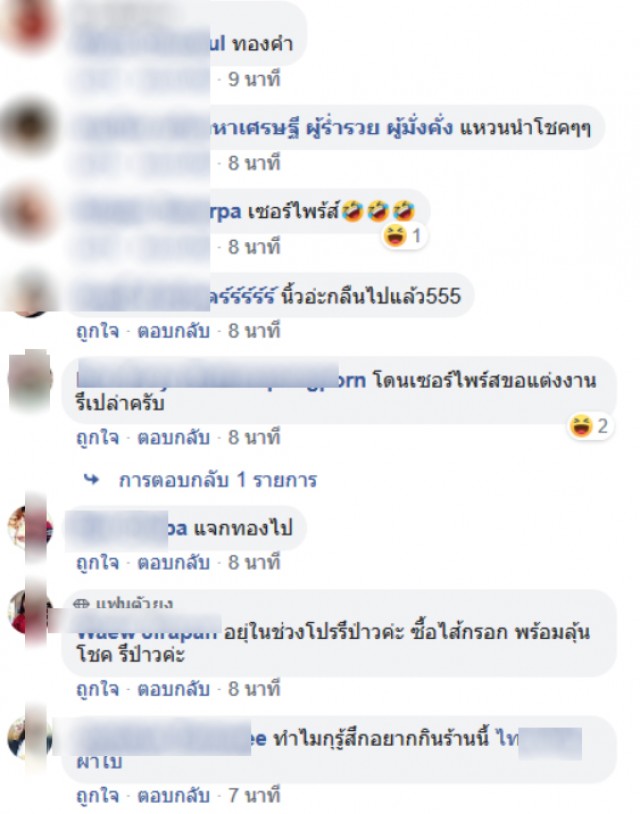Reply to the ทำไมกุรู้สึกอยากกินร้านนี้ comment

173,795
